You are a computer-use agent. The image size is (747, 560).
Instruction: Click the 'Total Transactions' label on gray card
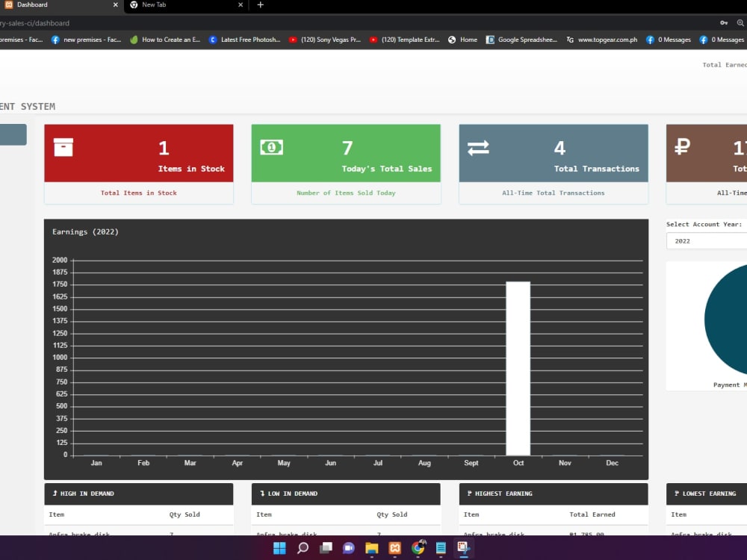click(596, 169)
